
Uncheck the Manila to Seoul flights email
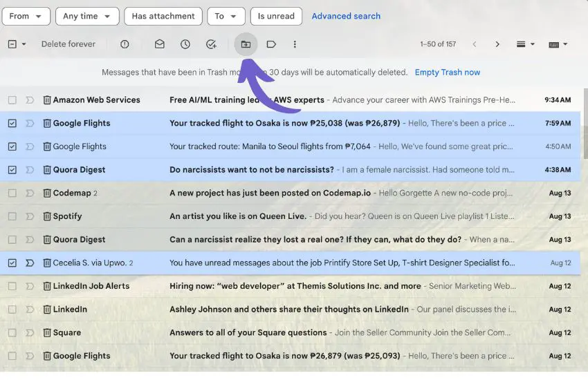pos(12,146)
